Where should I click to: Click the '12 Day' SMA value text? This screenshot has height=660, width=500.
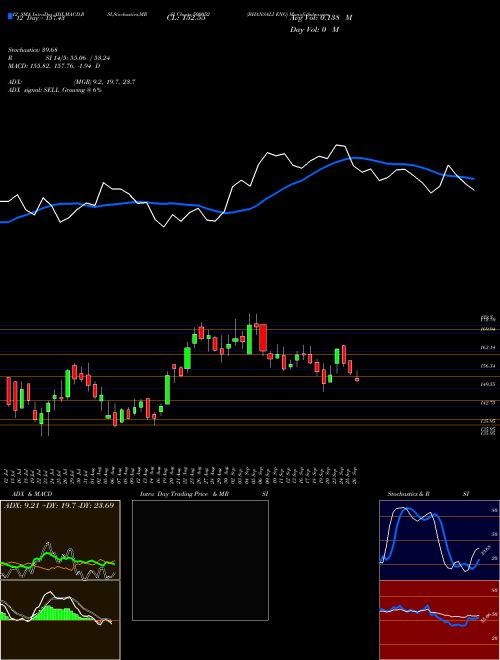pyautogui.click(x=39, y=18)
